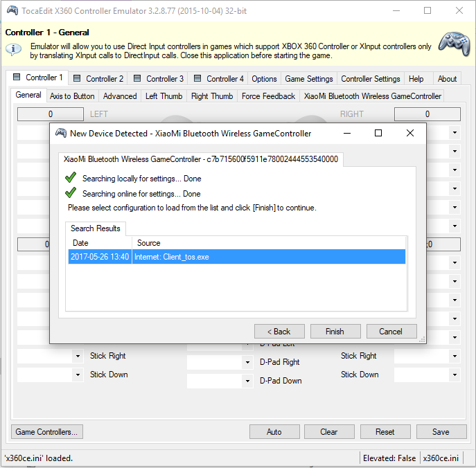Click green checkmark beside Searching online
Image resolution: width=476 pixels, height=468 pixels.
[x=70, y=193]
